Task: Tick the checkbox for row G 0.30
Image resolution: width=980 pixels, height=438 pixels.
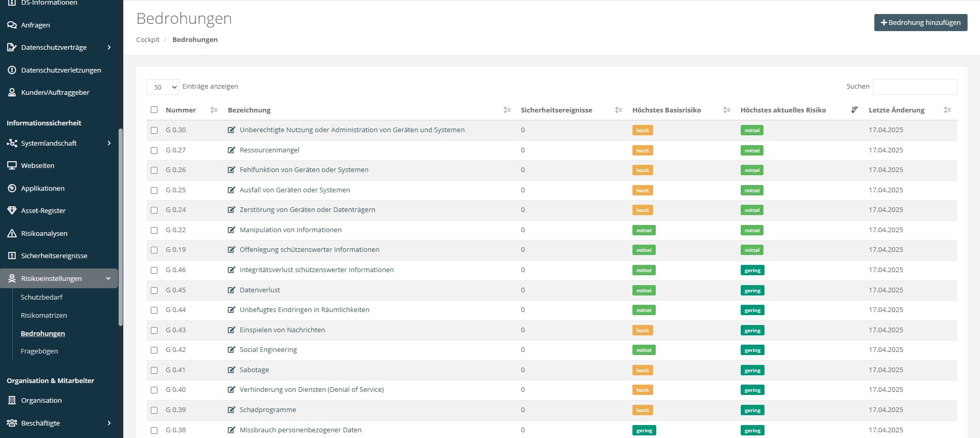Action: click(x=154, y=130)
